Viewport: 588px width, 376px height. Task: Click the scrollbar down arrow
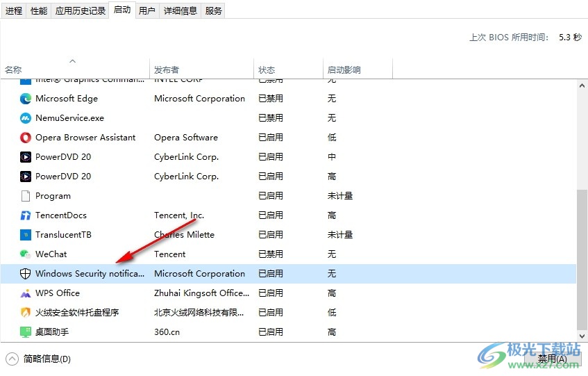tap(582, 336)
